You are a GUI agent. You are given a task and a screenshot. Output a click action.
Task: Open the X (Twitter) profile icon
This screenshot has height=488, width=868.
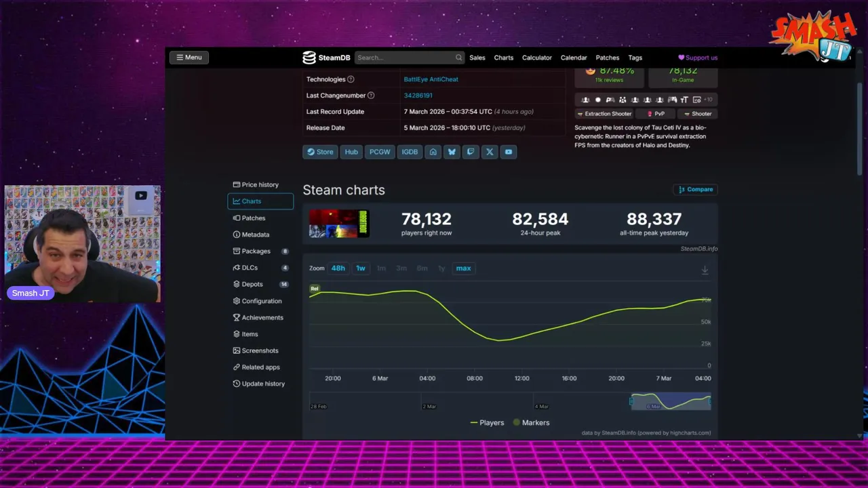pyautogui.click(x=490, y=152)
